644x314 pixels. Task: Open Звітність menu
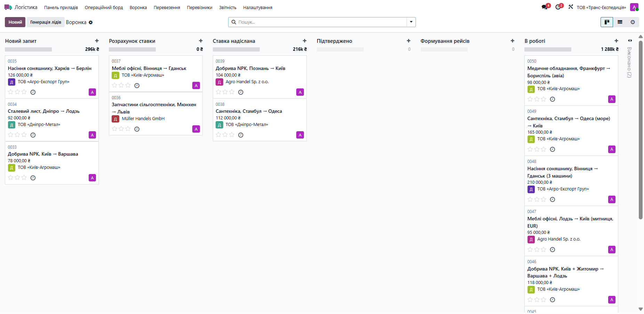click(x=228, y=7)
